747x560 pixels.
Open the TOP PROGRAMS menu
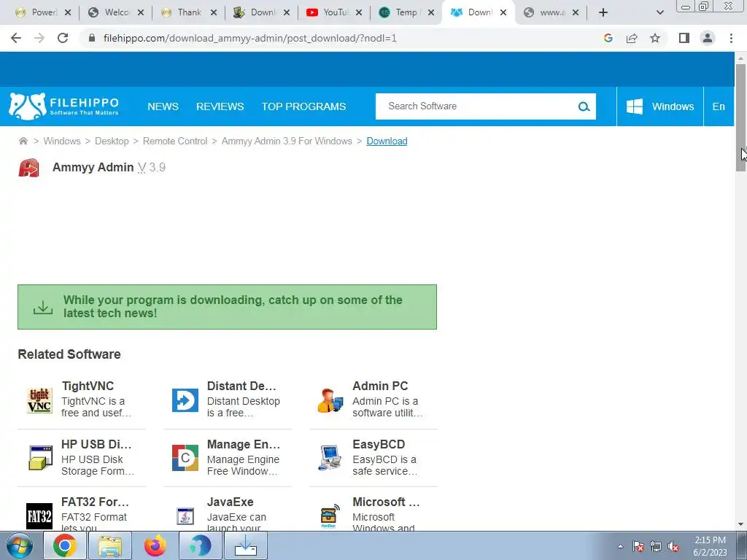coord(303,106)
